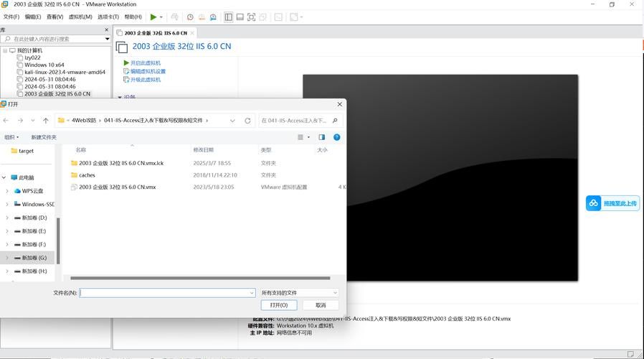Click the send Ctrl+Alt+Del toolbar icon
The image size is (644, 359).
tap(174, 17)
